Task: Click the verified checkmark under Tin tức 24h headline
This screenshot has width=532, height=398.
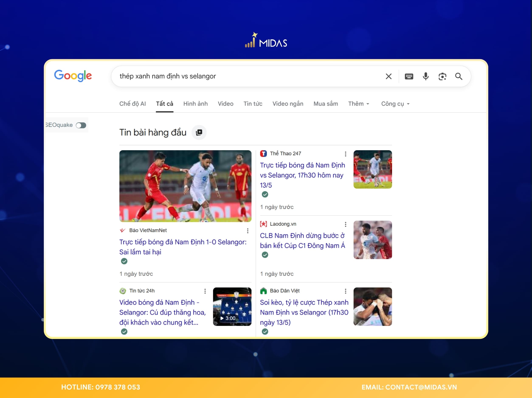Action: point(124,332)
